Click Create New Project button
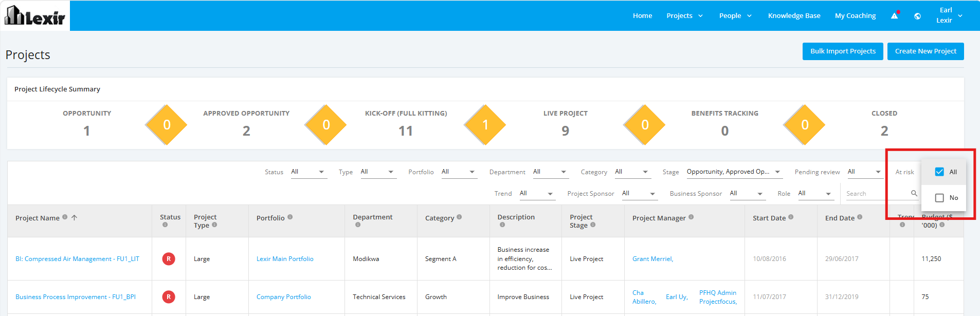Viewport: 980px width, 316px height. pos(925,51)
